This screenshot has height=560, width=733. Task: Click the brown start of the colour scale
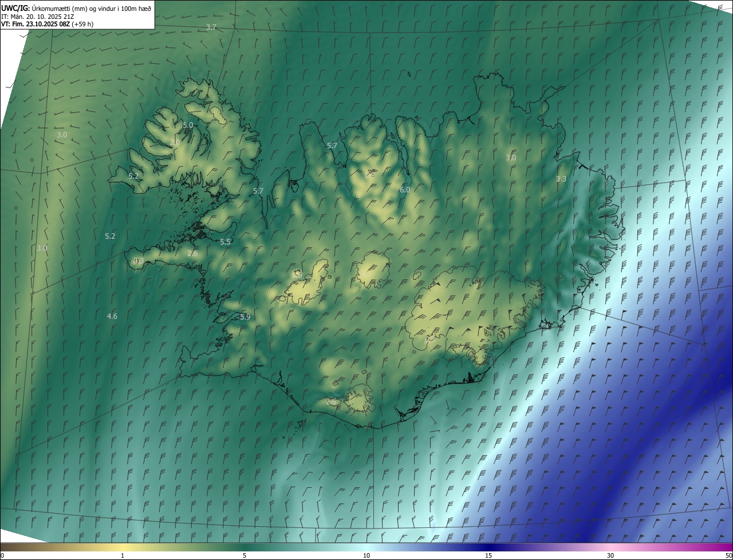click(x=6, y=547)
